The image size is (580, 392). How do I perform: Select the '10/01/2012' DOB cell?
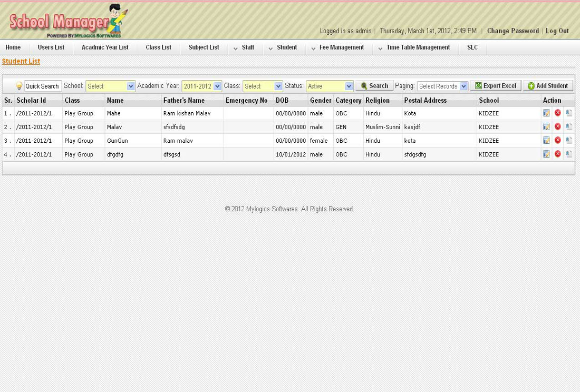coord(291,154)
